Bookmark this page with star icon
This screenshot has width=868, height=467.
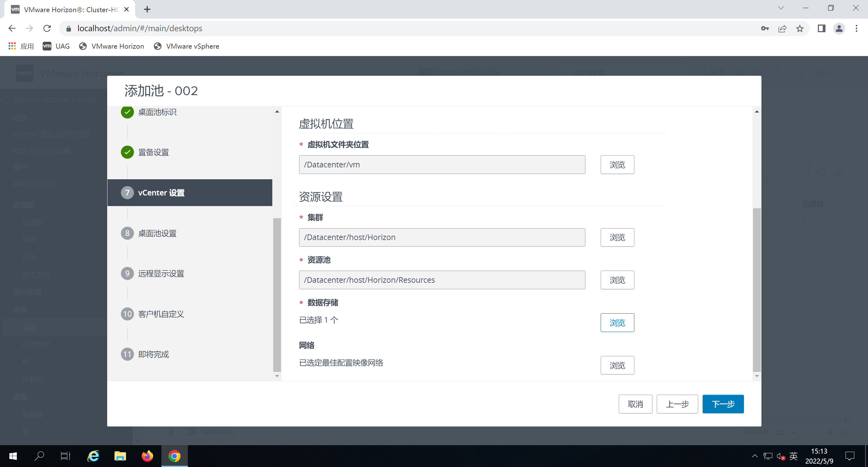(x=800, y=28)
